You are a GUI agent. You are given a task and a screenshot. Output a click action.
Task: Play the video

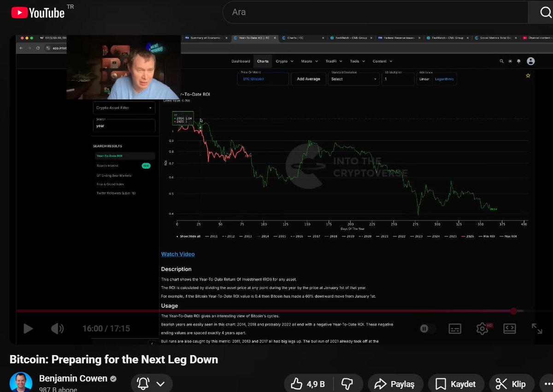click(x=28, y=328)
